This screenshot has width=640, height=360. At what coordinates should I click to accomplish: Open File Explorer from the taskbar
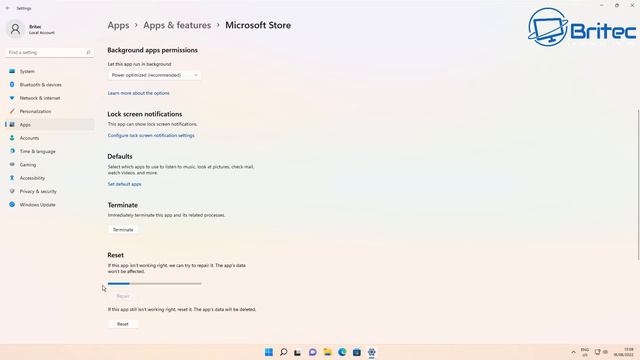pos(327,352)
